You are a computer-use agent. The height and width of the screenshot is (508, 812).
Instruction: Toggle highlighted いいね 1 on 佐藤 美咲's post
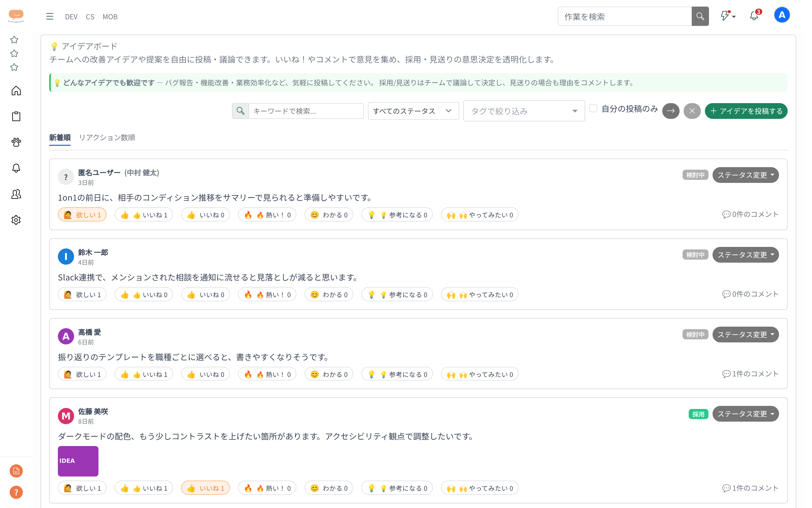tap(205, 488)
